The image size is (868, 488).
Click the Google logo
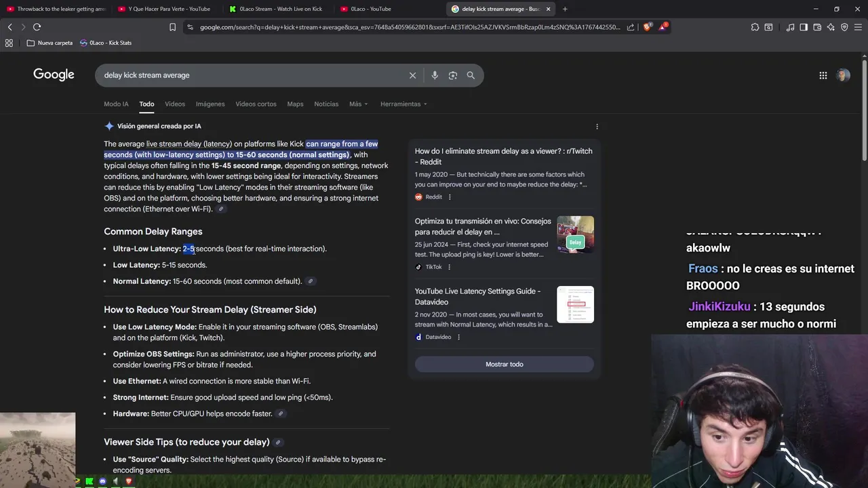pyautogui.click(x=54, y=75)
